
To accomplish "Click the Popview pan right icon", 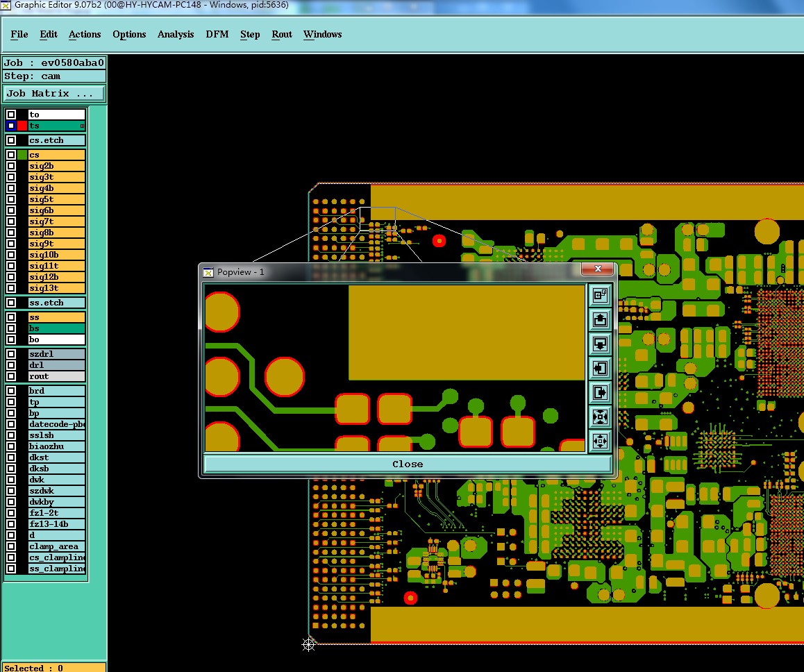I will (600, 392).
